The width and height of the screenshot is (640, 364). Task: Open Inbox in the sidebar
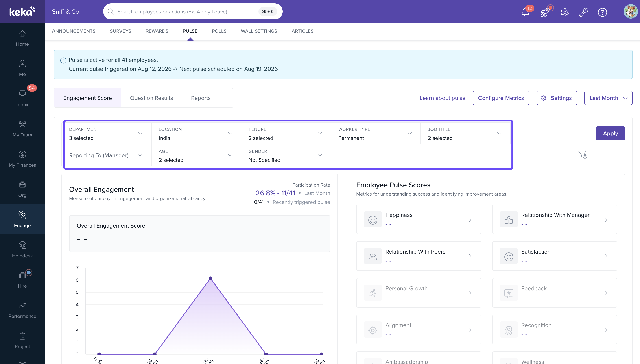pos(22,99)
